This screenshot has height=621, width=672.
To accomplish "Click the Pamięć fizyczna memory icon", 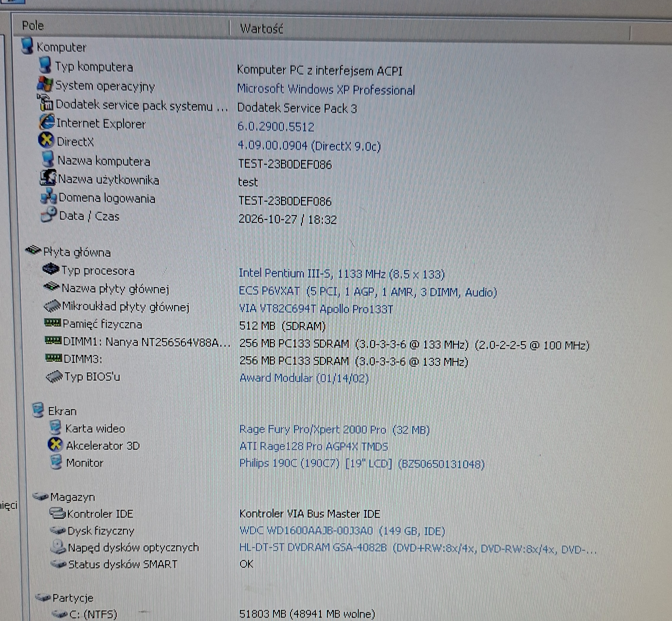I will point(53,323).
